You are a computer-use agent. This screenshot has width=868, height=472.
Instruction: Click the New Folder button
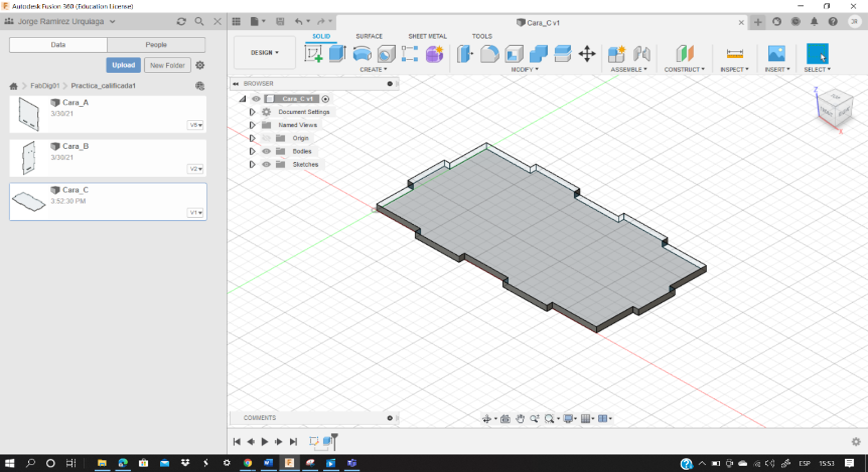(x=167, y=65)
